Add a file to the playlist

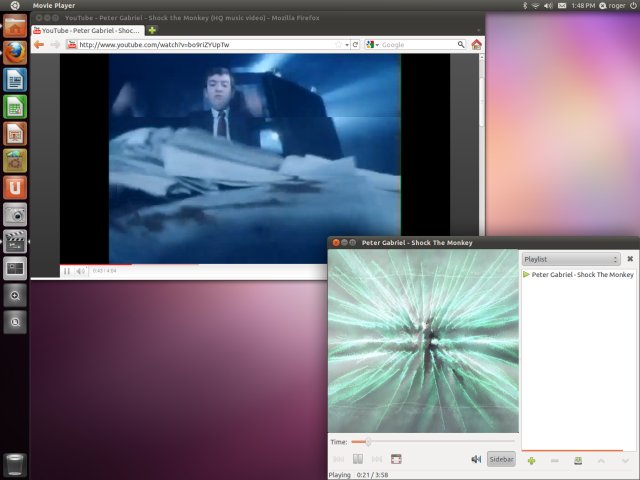pos(531,461)
